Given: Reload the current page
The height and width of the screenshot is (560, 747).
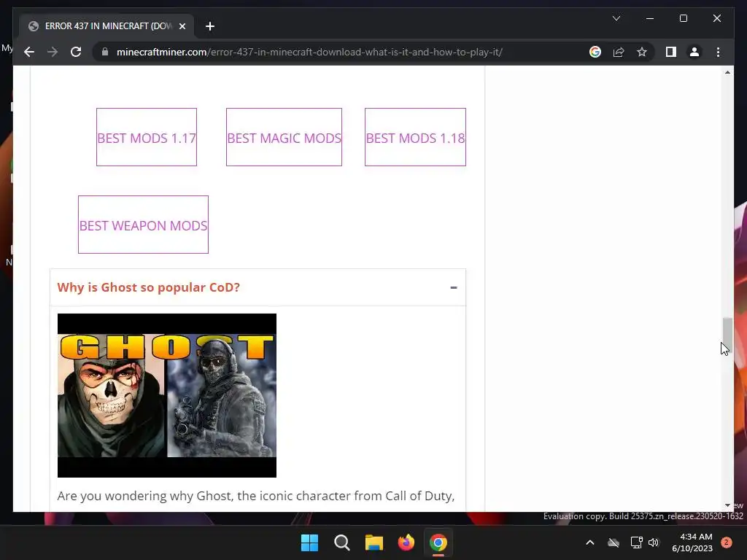Looking at the screenshot, I should (76, 52).
